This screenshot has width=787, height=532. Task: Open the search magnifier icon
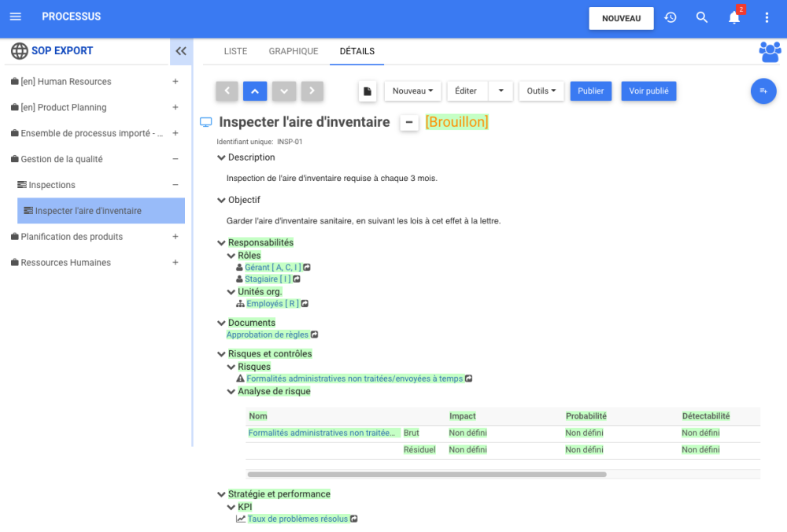pyautogui.click(x=702, y=17)
